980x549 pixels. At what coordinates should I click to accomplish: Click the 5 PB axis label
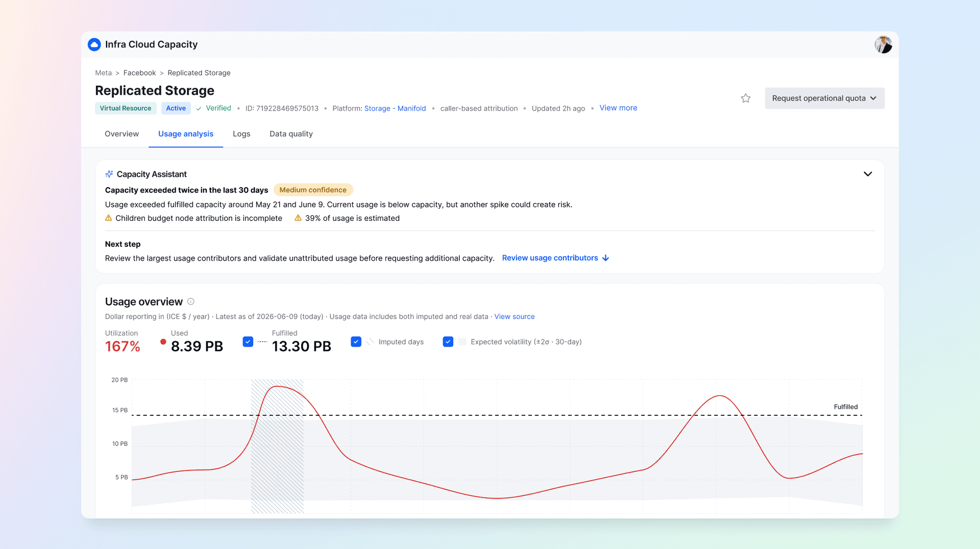pyautogui.click(x=121, y=478)
